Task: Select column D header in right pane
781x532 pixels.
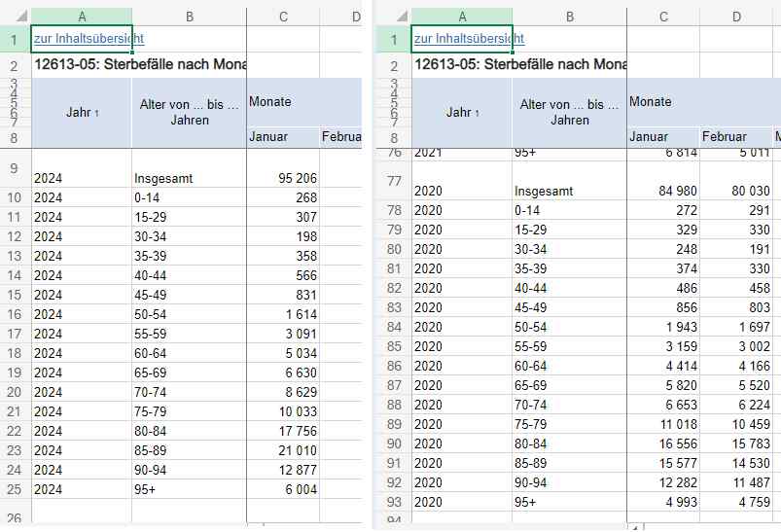Action: 736,16
